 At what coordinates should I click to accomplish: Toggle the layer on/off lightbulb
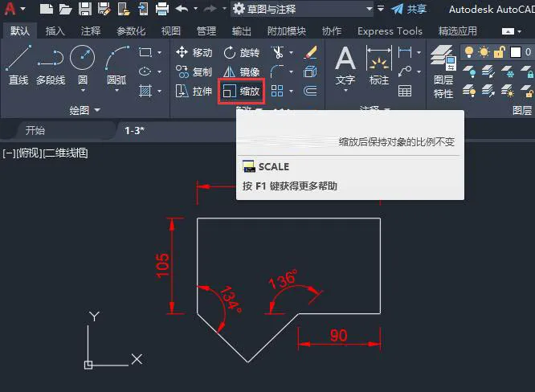[x=469, y=52]
